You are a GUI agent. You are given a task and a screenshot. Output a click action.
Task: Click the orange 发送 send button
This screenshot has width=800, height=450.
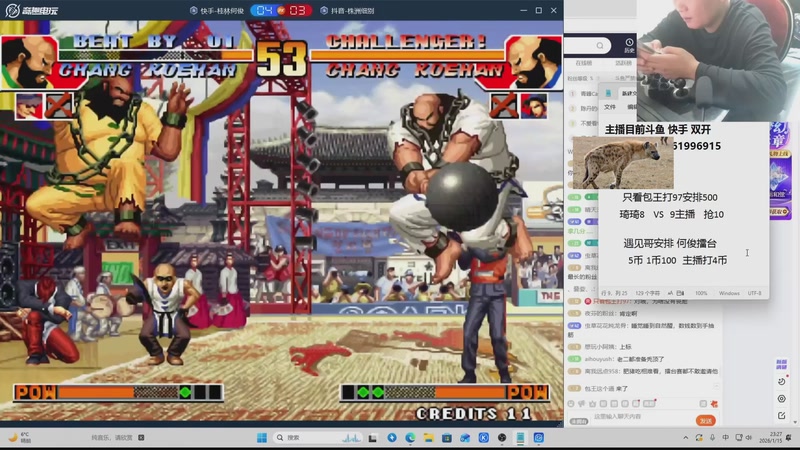coord(706,420)
